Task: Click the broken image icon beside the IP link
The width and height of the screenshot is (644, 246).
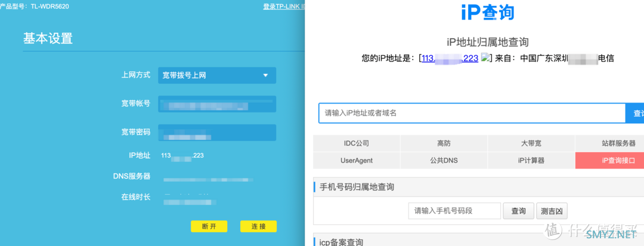Action: [485, 58]
